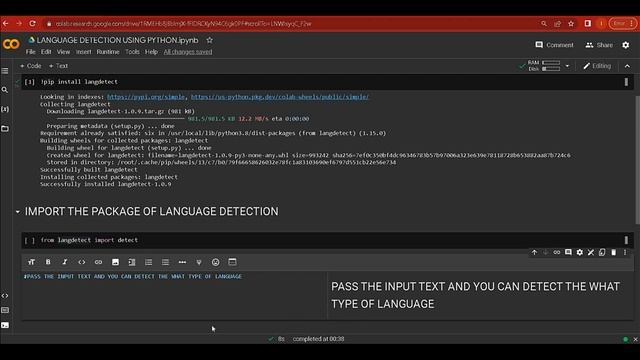Viewport: 640px width, 360px height.
Task: Open the Tools menu
Action: pyautogui.click(x=132, y=52)
